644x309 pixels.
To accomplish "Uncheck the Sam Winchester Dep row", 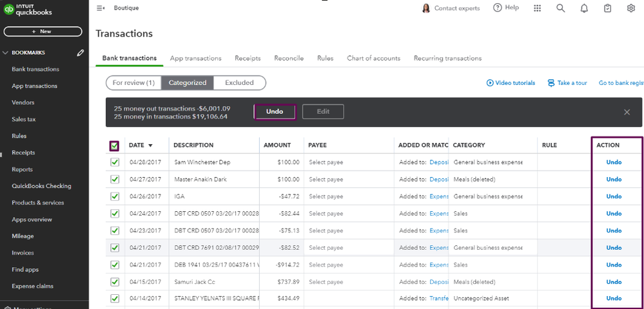I will tap(115, 162).
